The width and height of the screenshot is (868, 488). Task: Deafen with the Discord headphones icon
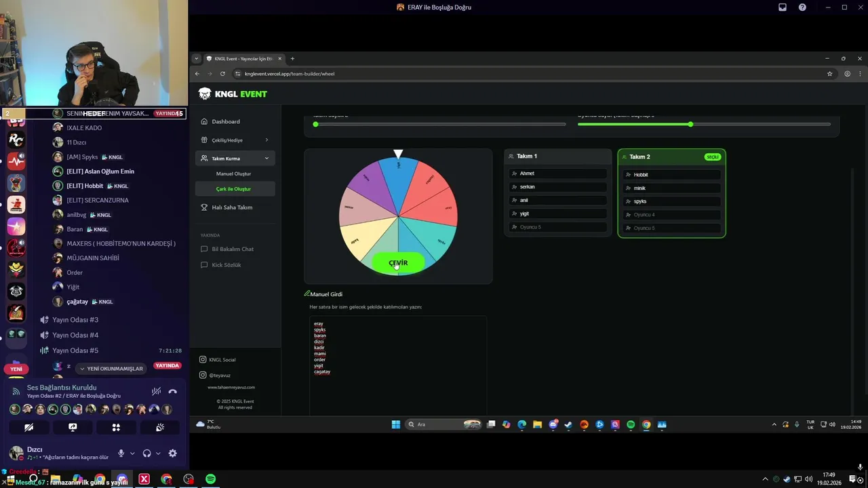click(146, 453)
